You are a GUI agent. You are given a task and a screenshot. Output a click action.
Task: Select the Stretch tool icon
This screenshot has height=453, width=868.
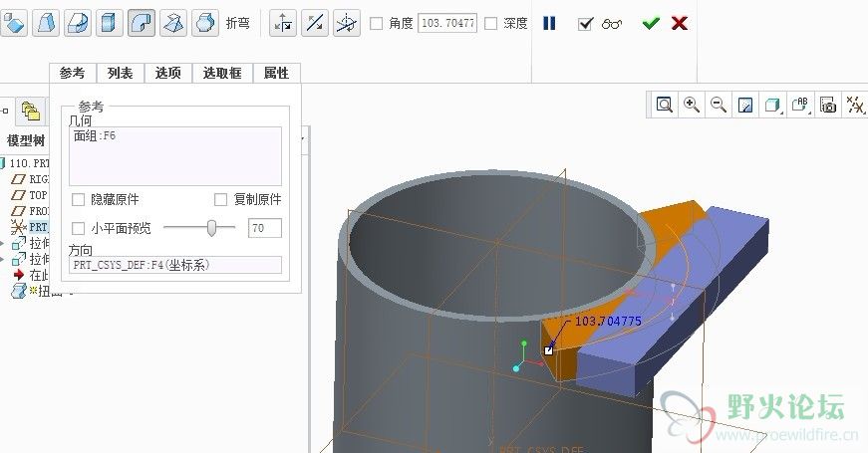(x=109, y=23)
